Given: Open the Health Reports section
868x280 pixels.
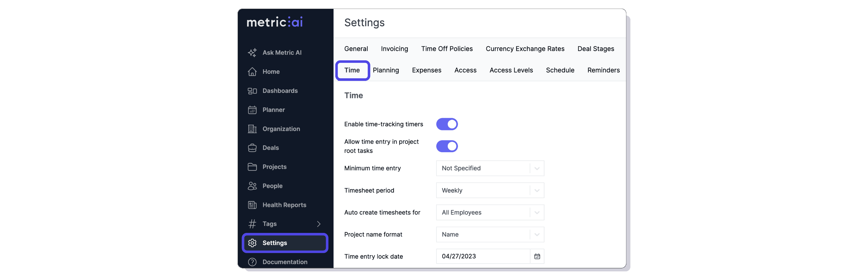Looking at the screenshot, I should 284,204.
